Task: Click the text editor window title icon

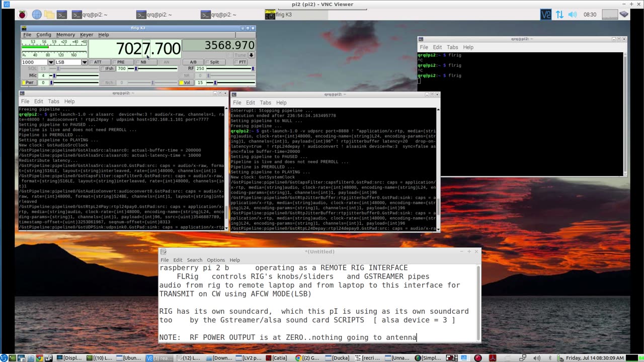Action: (x=163, y=251)
